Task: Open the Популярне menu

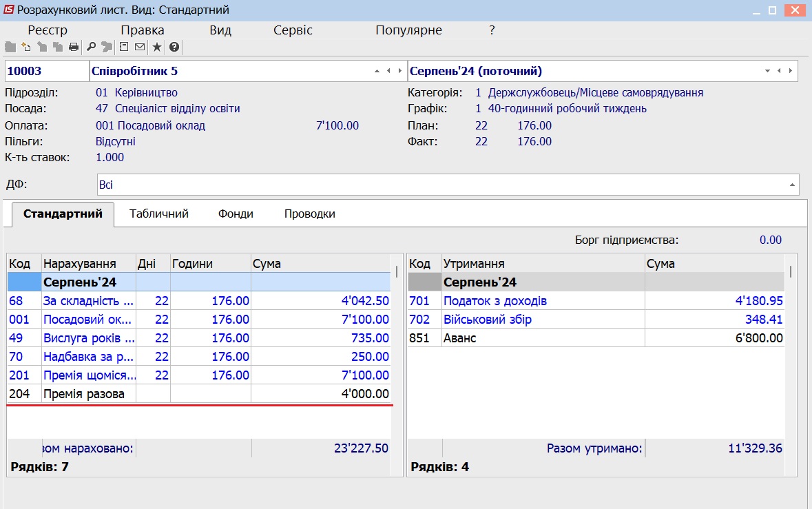Action: (x=408, y=30)
